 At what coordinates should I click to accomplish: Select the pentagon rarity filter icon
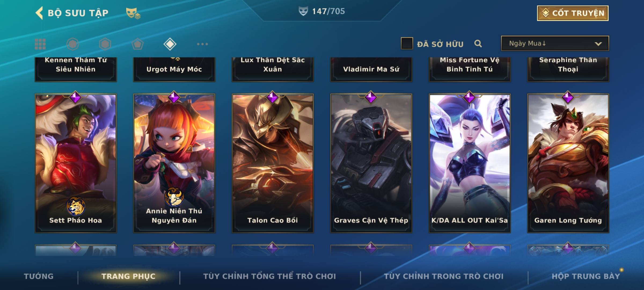pyautogui.click(x=138, y=44)
